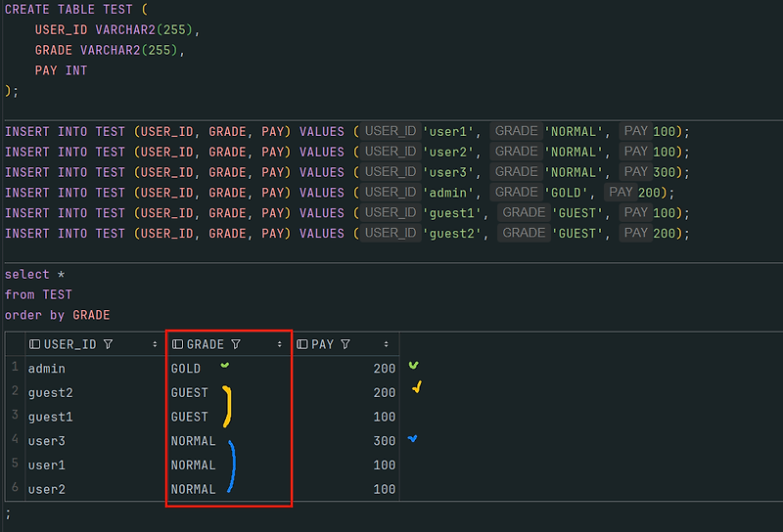The width and height of the screenshot is (783, 532).
Task: Select the admin cell in USER_ID column
Action: pyautogui.click(x=46, y=369)
